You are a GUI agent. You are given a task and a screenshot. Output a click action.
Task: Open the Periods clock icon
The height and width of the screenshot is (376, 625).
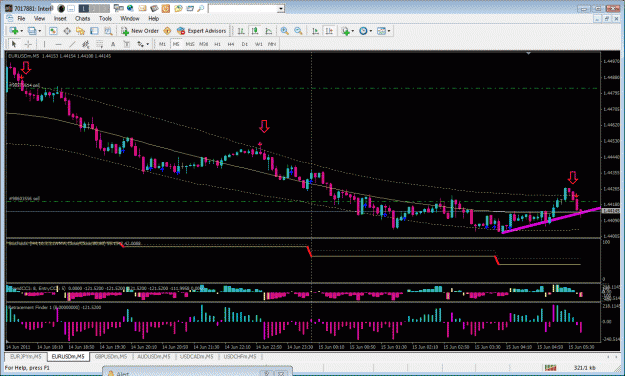(363, 31)
